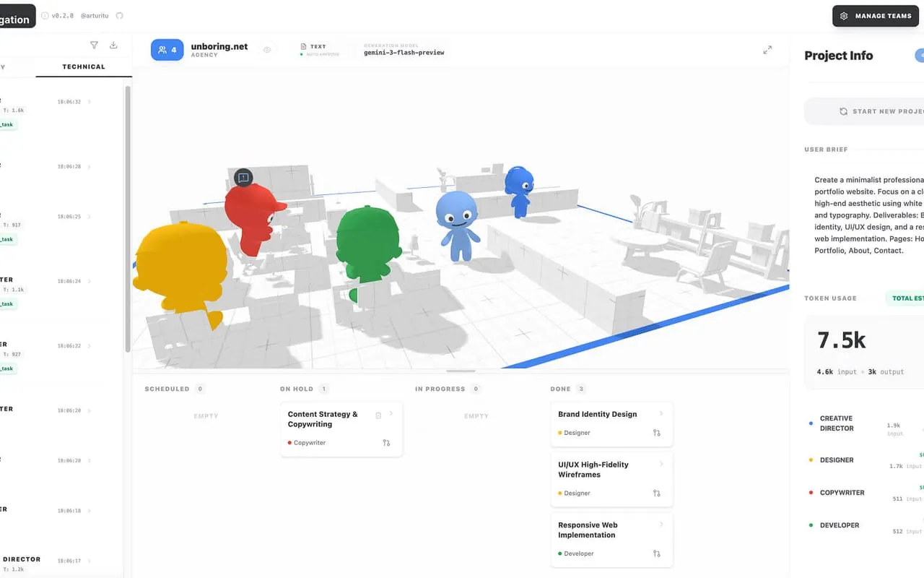Open the Brand Identity Design task card
924x578 pixels.
611,423
